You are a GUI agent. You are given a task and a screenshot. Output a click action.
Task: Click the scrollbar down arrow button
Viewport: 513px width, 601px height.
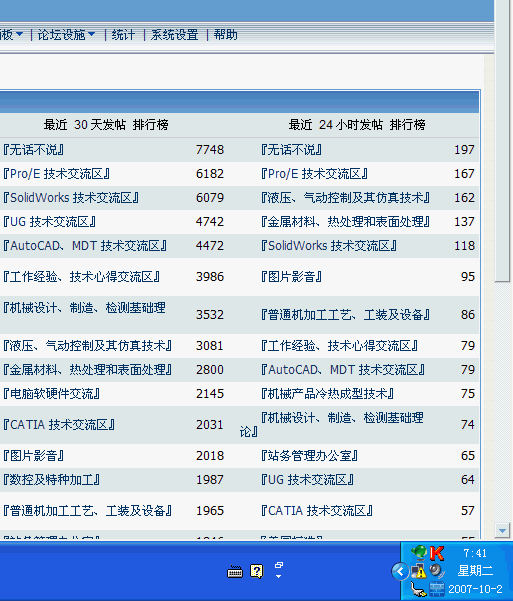502,531
